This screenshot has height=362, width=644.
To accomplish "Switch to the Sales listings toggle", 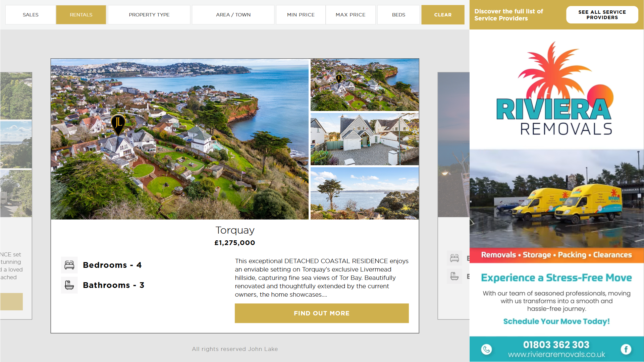I will pos(31,15).
